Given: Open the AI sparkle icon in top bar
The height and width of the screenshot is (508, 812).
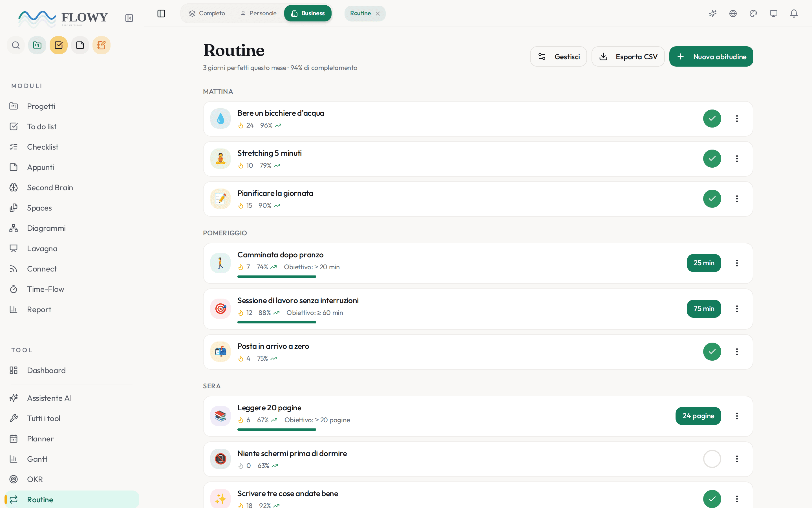Looking at the screenshot, I should pos(713,14).
